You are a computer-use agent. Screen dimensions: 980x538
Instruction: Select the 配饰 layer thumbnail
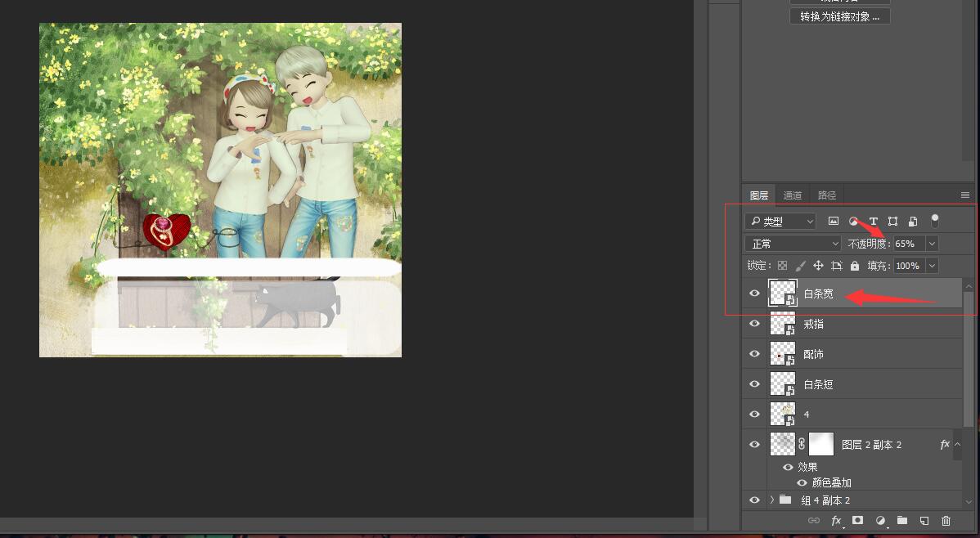(783, 354)
